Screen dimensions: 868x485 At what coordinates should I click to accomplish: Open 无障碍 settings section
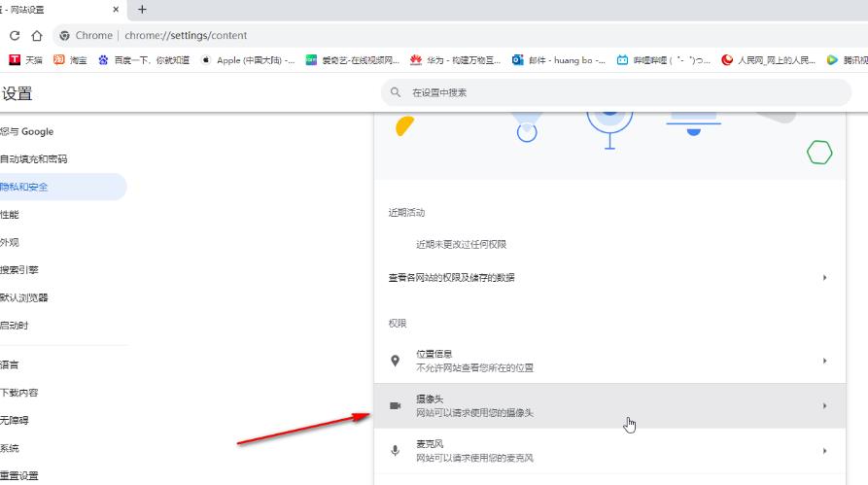(15, 420)
